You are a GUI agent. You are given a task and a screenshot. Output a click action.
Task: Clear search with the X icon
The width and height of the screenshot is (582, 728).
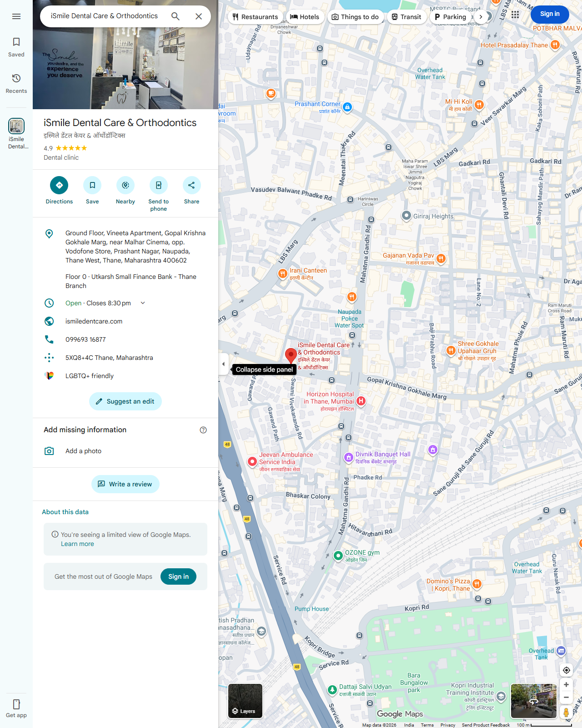tap(199, 16)
